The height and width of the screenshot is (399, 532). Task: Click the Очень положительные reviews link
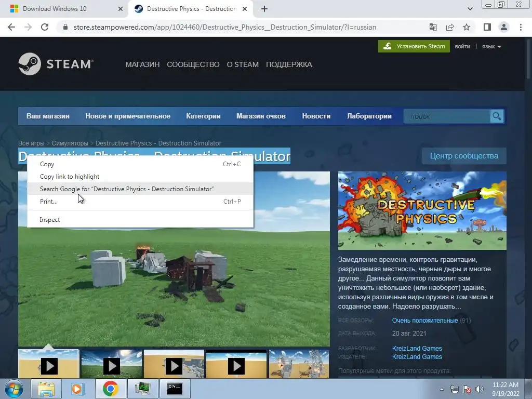pos(425,320)
